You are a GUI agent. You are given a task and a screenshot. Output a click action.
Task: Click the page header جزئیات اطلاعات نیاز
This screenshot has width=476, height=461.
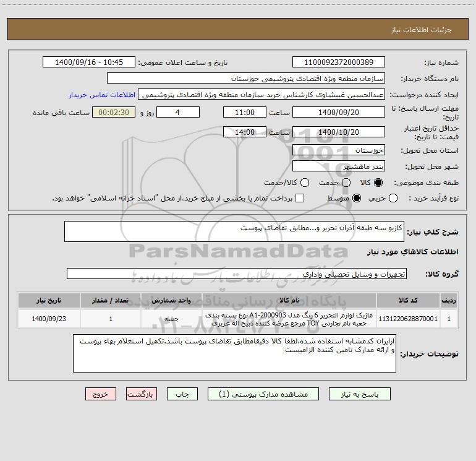click(422, 30)
